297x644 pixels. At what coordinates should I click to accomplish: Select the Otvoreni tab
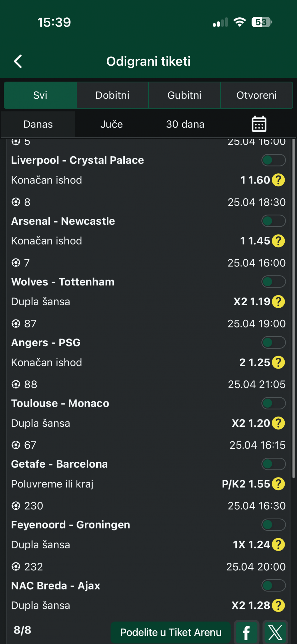click(256, 95)
